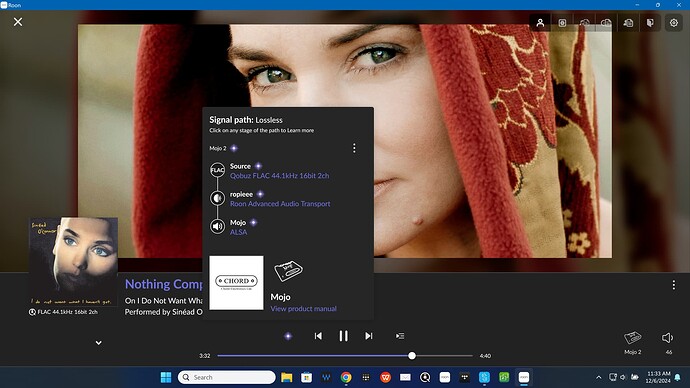
Task: Open the red WPS Office taskbar icon
Action: click(x=385, y=377)
